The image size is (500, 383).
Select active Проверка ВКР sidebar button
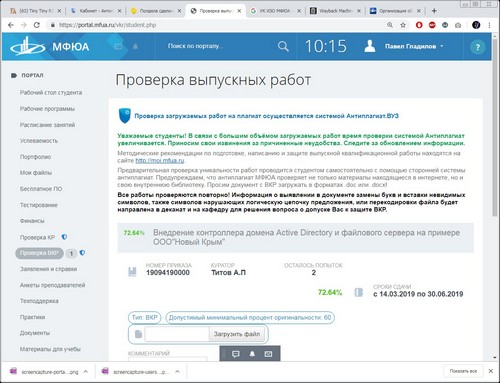coord(39,253)
